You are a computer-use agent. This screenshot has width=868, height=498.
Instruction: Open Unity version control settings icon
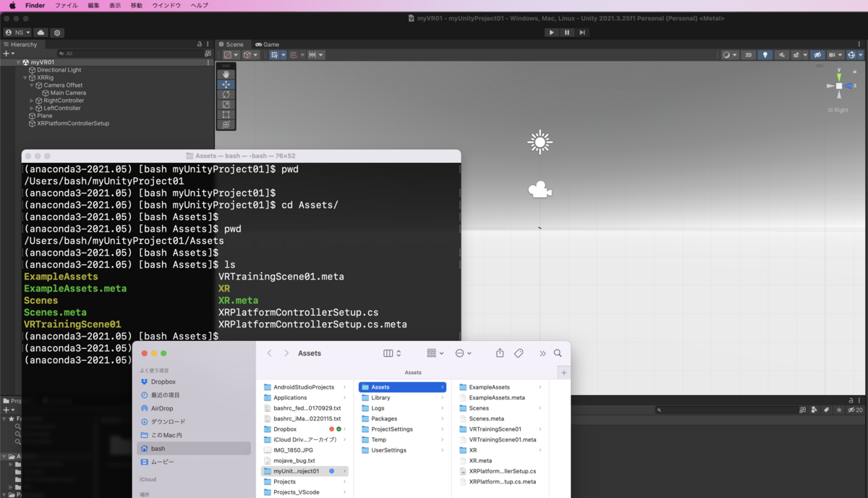pyautogui.click(x=57, y=33)
